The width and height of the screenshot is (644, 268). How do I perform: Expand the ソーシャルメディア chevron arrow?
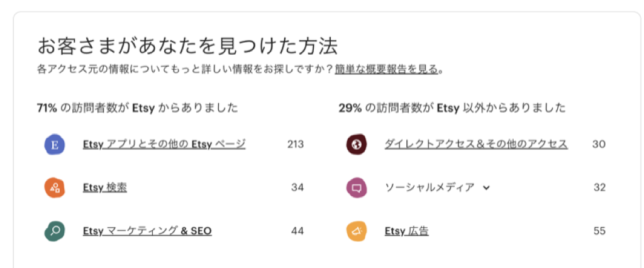[x=486, y=187]
